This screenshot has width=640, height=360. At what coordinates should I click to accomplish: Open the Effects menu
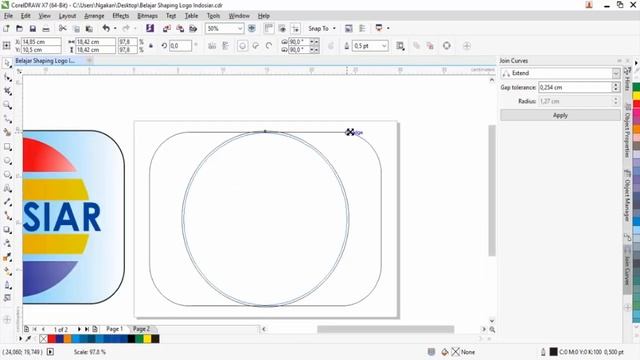120,16
